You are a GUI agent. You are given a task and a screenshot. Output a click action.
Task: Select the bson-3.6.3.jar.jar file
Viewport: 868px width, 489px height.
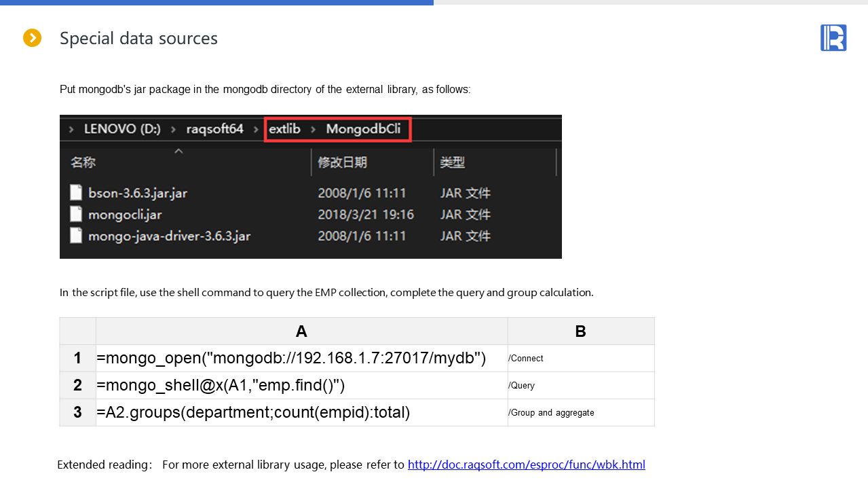[x=138, y=193]
